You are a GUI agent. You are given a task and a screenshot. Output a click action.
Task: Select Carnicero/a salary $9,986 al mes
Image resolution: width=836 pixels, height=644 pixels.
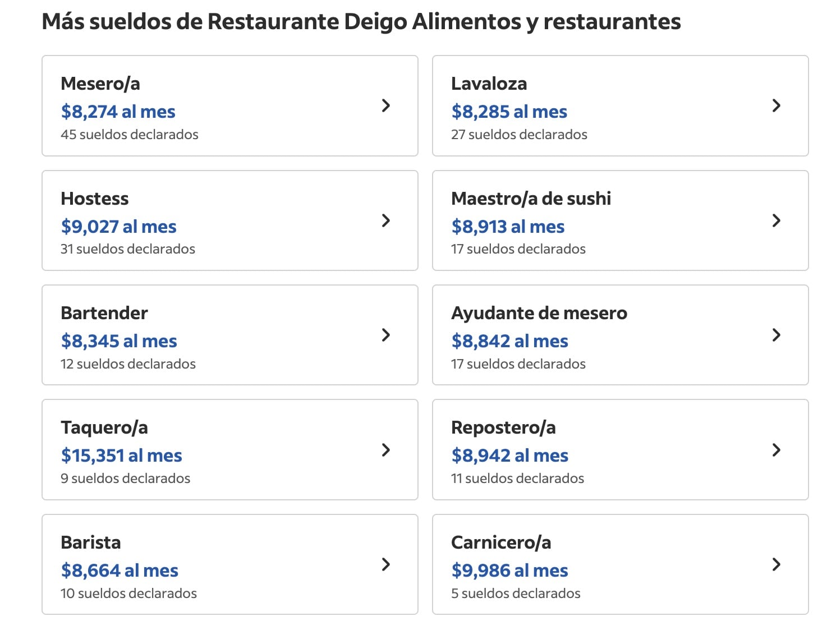(x=509, y=571)
